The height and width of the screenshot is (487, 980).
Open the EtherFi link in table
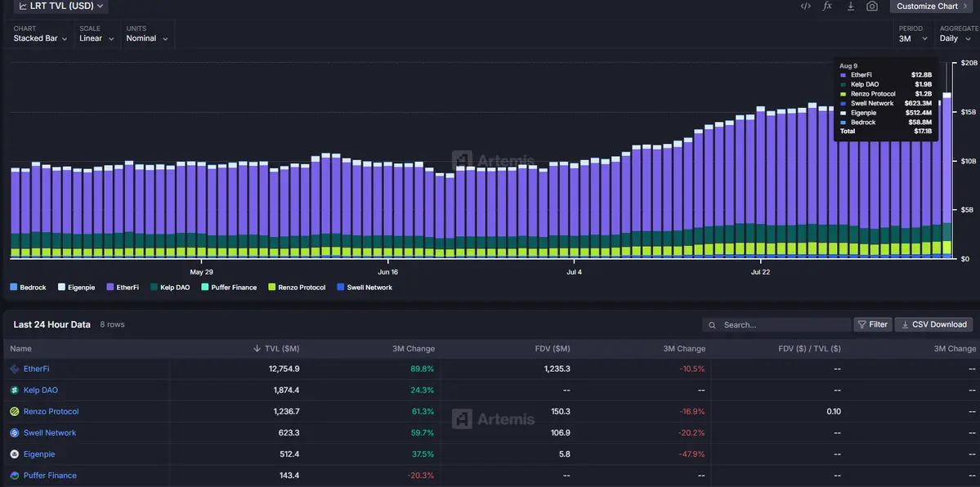36,369
